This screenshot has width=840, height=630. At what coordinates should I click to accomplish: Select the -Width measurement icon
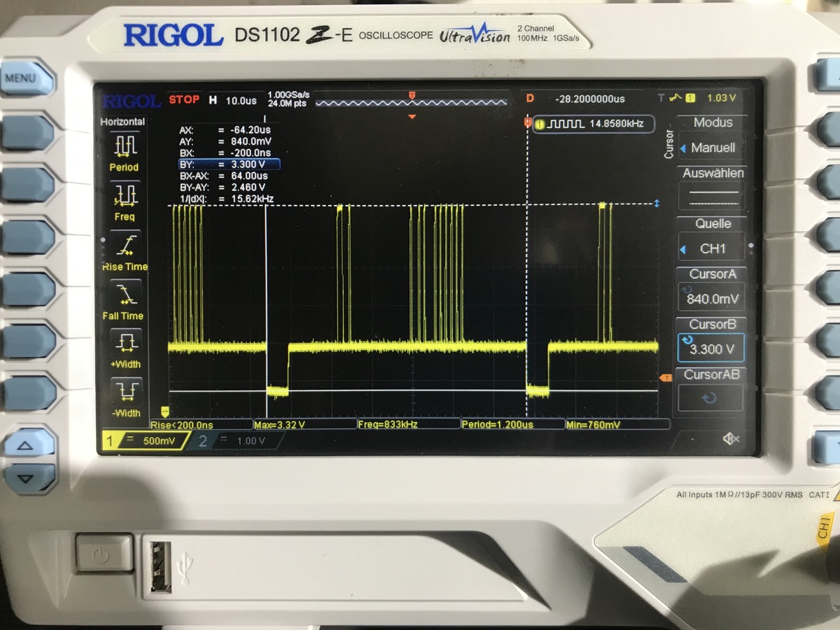(127, 391)
